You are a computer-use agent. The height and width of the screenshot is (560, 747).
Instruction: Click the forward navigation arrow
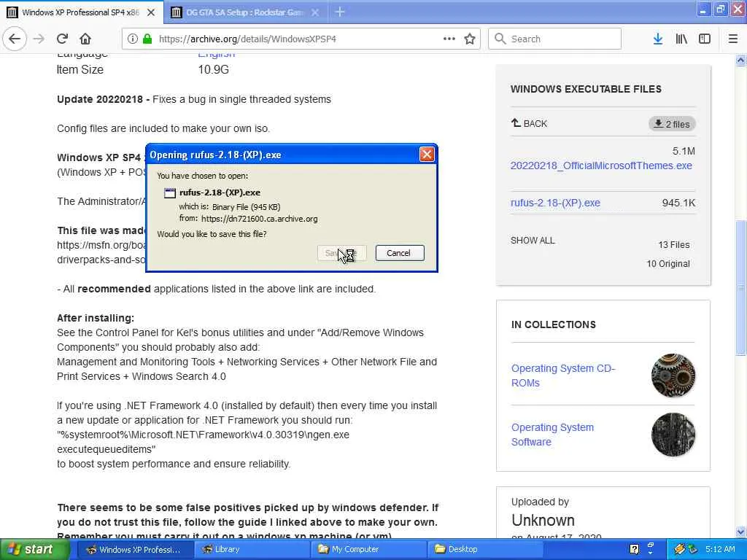coord(39,39)
